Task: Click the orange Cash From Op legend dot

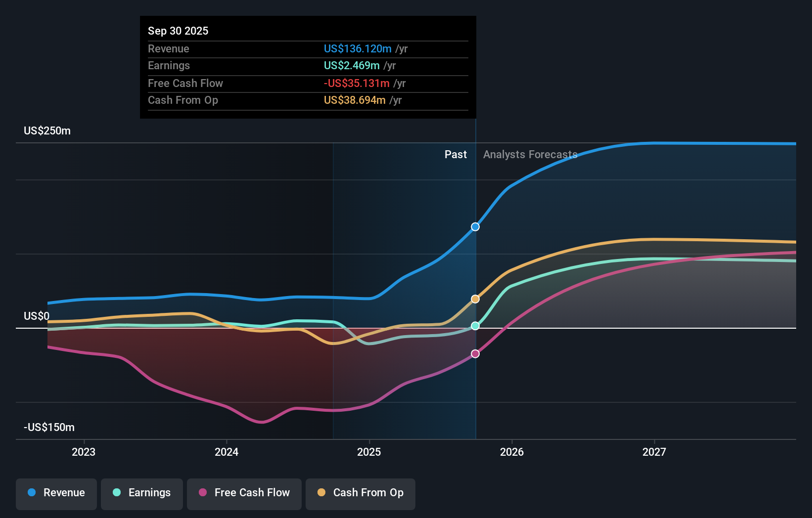Action: click(x=322, y=493)
